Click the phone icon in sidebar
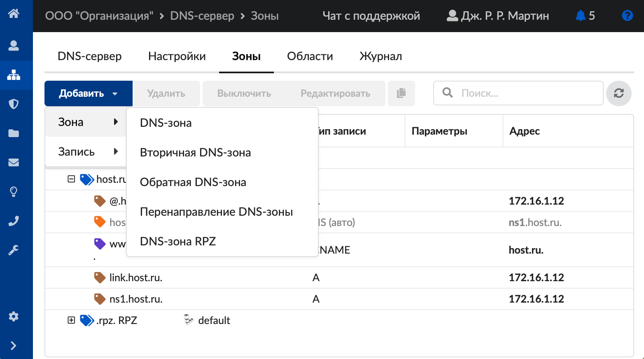The width and height of the screenshot is (644, 359). click(14, 221)
